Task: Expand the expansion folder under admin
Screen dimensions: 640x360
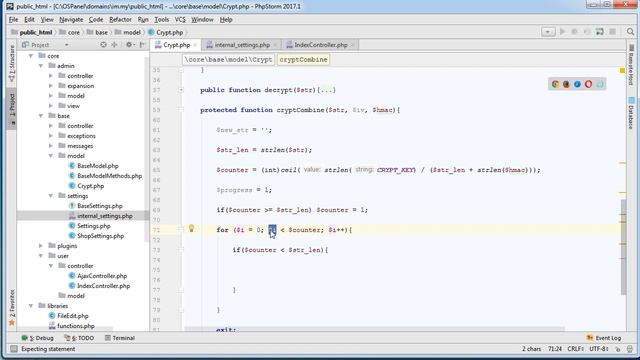Action: (x=51, y=86)
